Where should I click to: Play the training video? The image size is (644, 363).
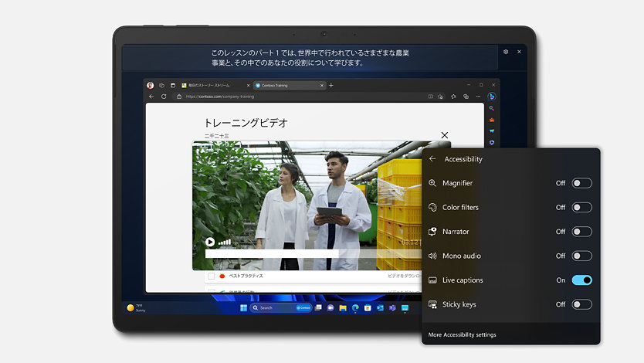point(210,242)
